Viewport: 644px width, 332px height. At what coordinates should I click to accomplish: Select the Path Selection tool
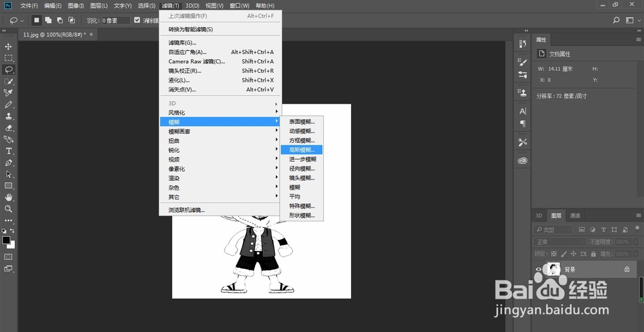pyautogui.click(x=8, y=174)
